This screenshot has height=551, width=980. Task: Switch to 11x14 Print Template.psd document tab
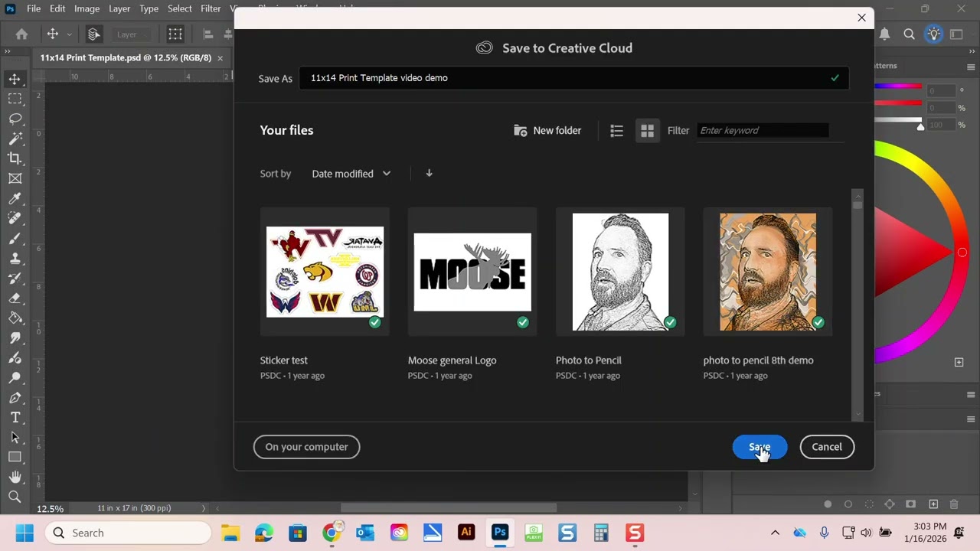coord(126,57)
